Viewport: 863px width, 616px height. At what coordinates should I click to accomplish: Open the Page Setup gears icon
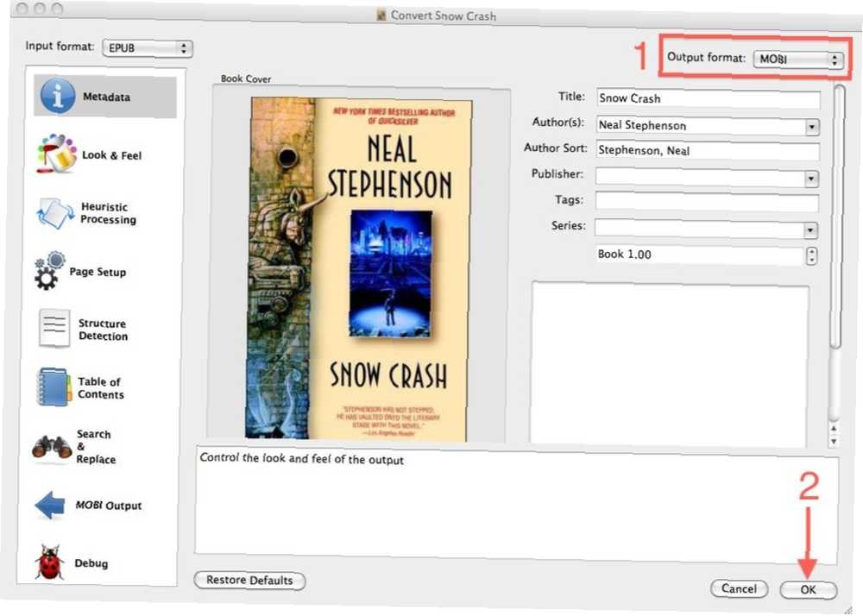[x=49, y=271]
